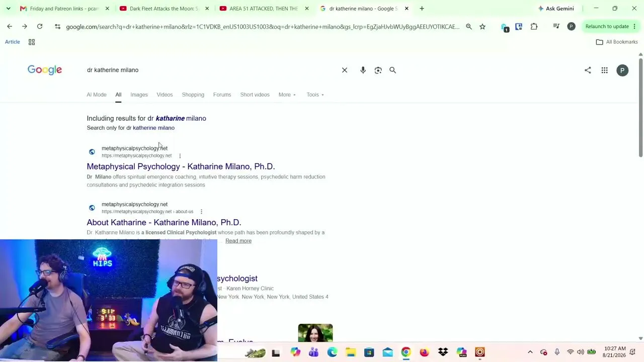Switch to Short videos results
The height and width of the screenshot is (362, 644).
tap(255, 95)
